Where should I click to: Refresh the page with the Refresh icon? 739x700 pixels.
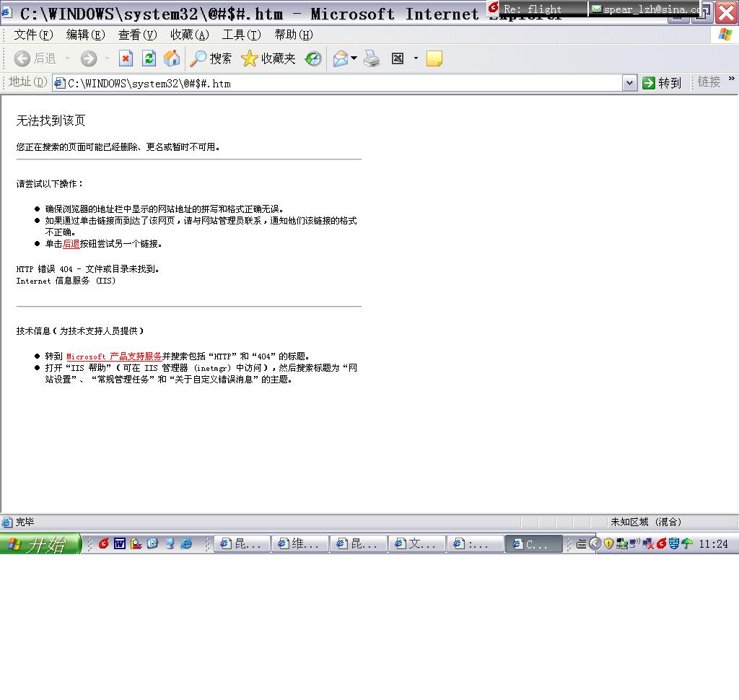coord(149,58)
